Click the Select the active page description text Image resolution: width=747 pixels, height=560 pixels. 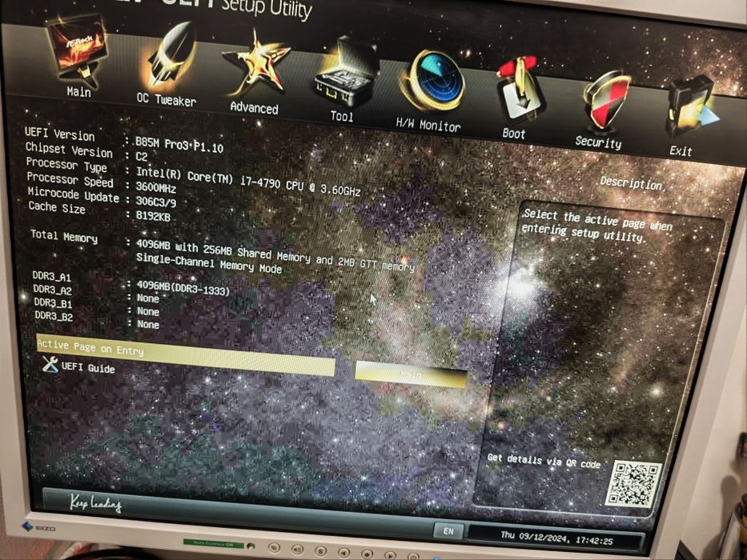[597, 226]
